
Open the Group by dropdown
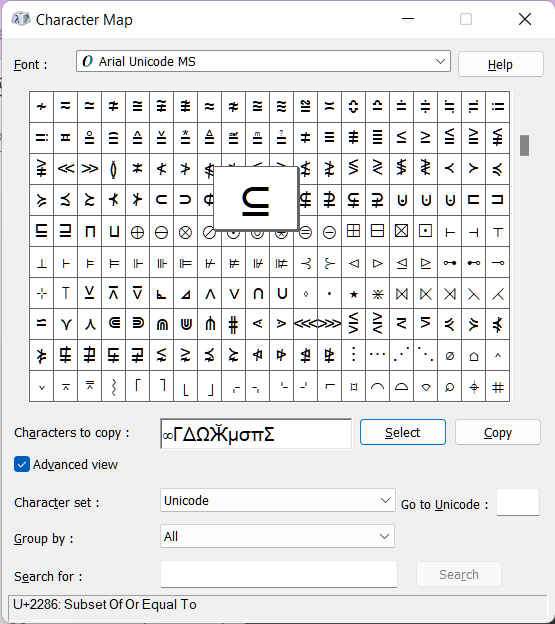277,536
